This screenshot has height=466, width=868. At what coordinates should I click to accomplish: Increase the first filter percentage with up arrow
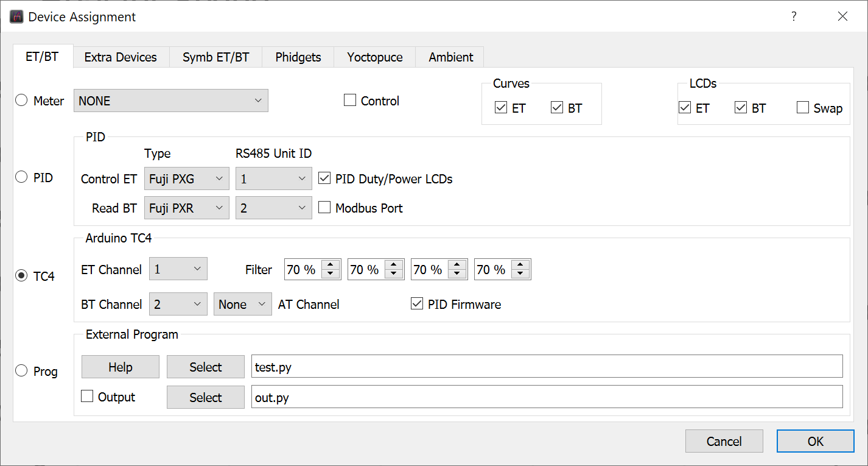pos(330,265)
